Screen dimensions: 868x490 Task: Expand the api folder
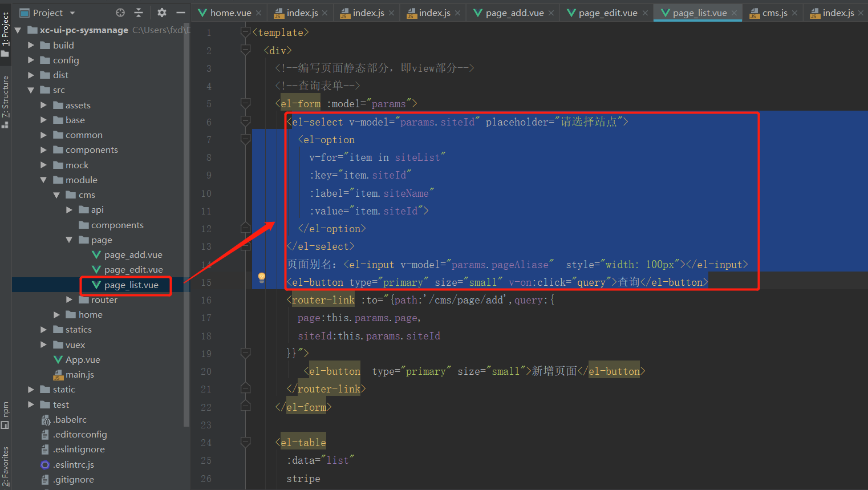coord(69,210)
